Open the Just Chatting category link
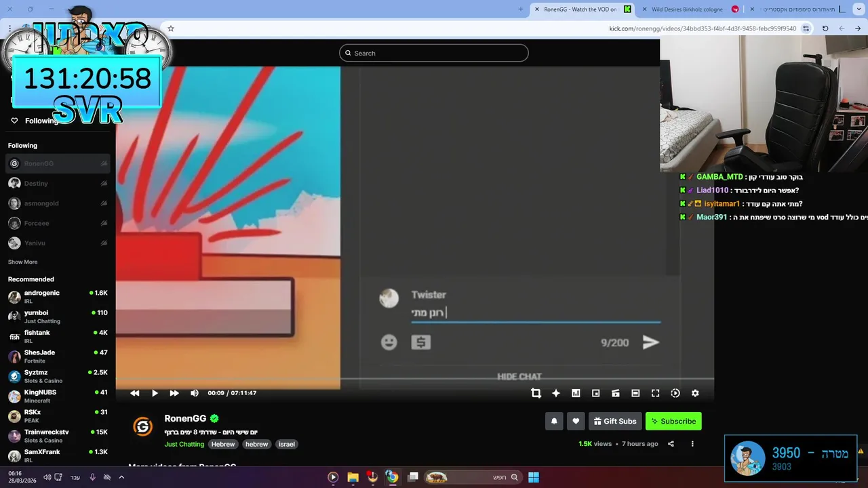 point(184,444)
